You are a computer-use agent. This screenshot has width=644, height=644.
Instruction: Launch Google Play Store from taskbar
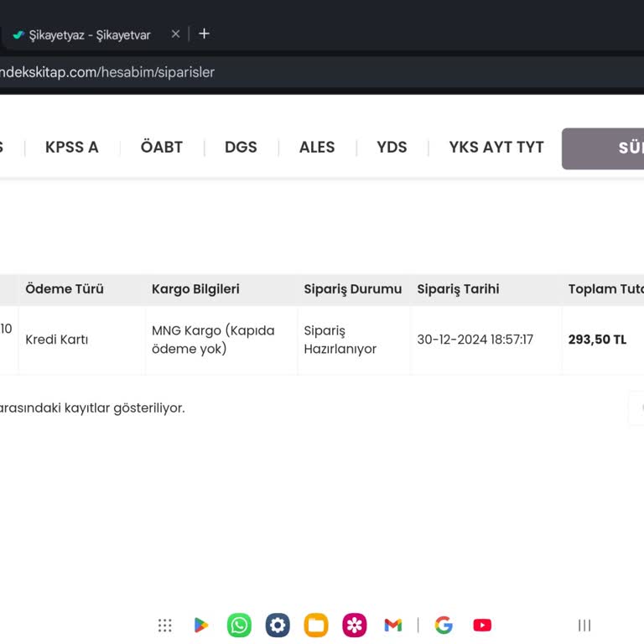click(201, 625)
